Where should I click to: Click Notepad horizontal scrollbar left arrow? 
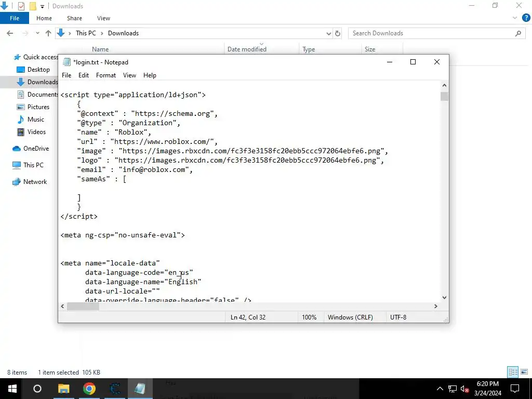[62, 307]
